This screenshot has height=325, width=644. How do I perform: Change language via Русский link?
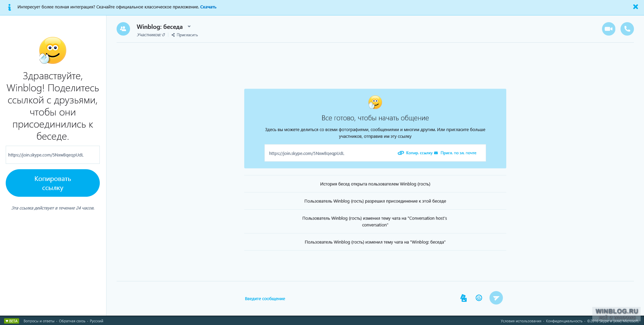click(x=96, y=321)
